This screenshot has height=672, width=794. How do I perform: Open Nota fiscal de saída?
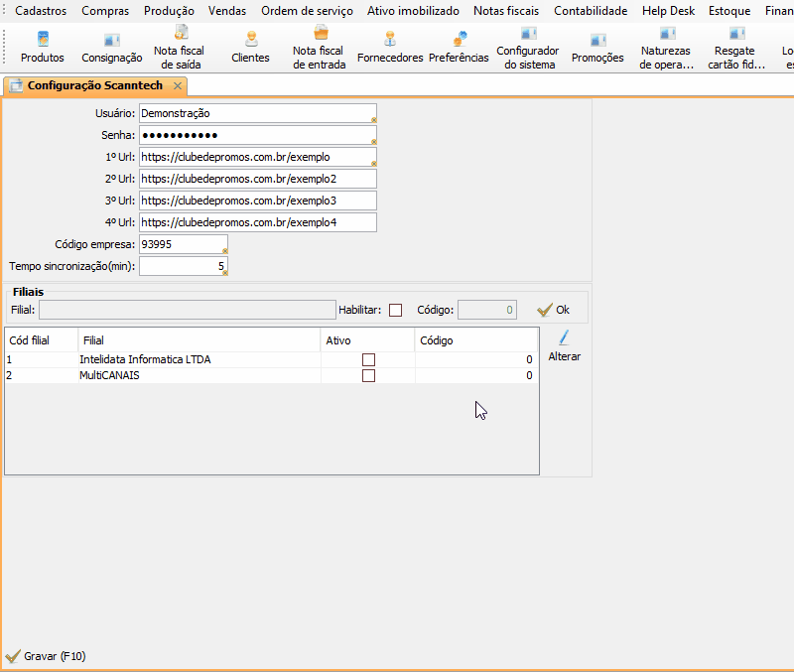pyautogui.click(x=181, y=47)
